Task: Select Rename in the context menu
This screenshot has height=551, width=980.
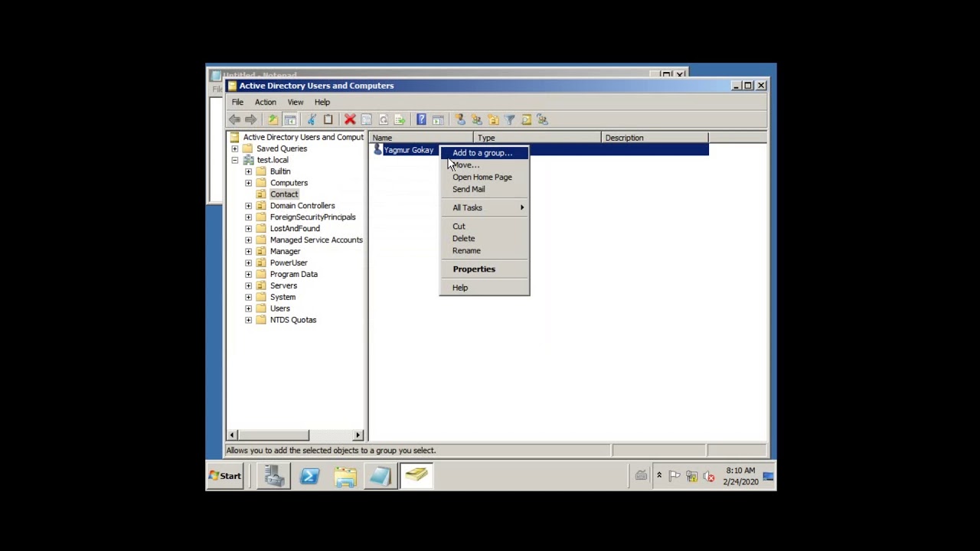Action: pyautogui.click(x=484, y=250)
